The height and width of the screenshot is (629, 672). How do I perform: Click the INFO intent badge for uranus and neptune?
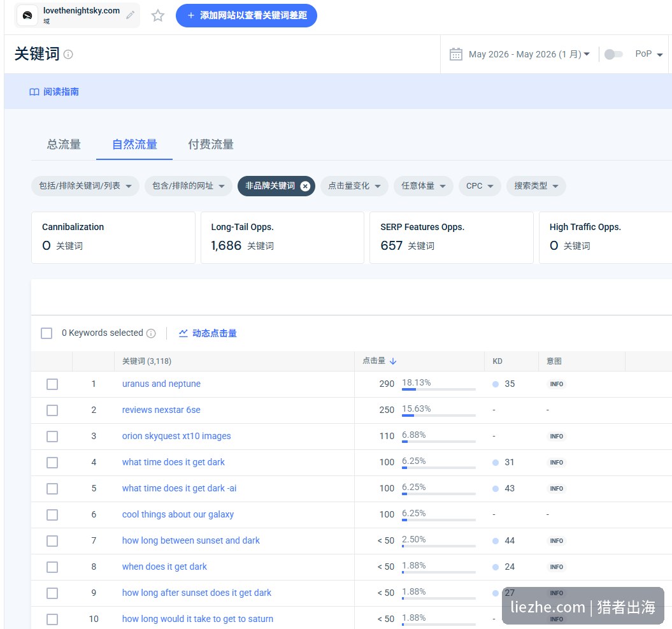click(556, 384)
